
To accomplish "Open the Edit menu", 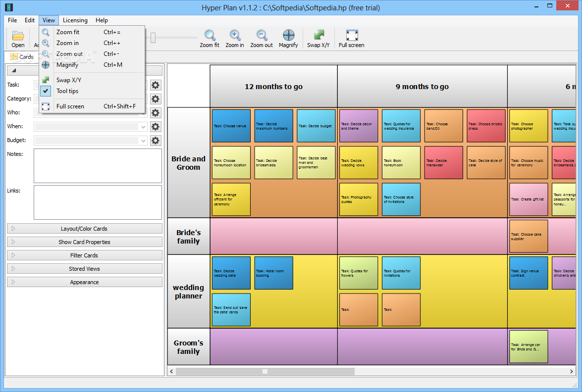I will coord(30,20).
